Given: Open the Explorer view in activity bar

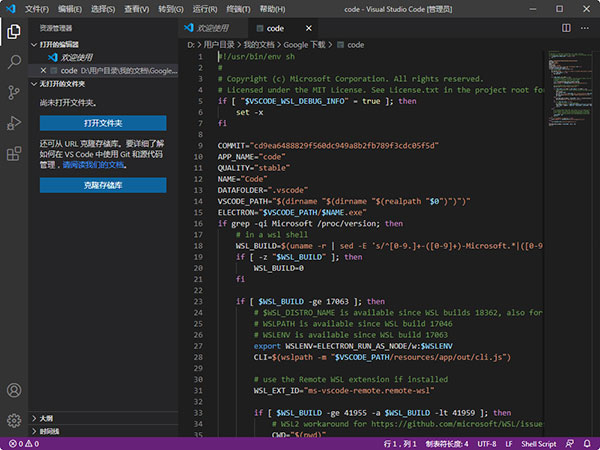Looking at the screenshot, I should (14, 32).
